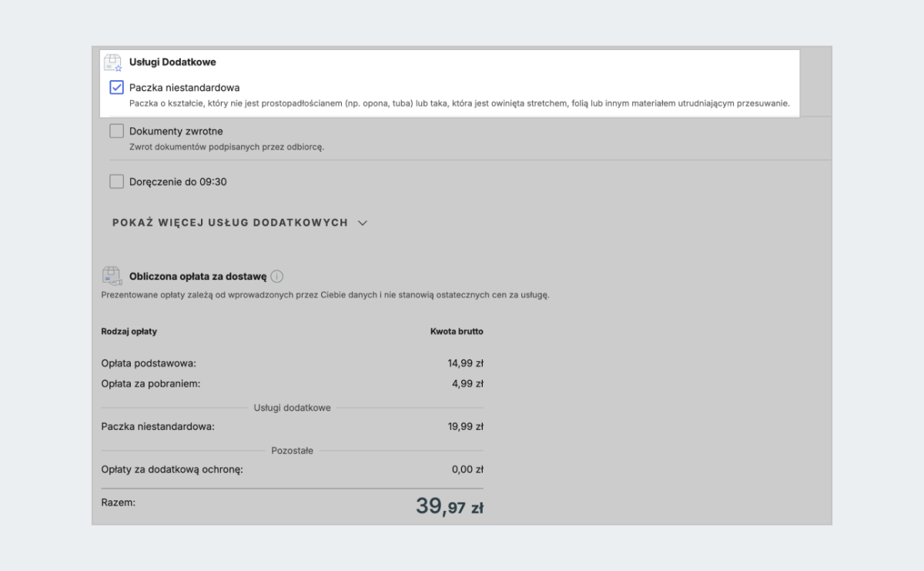Click the non-standard parcel description text
The height and width of the screenshot is (571, 924).
(460, 103)
